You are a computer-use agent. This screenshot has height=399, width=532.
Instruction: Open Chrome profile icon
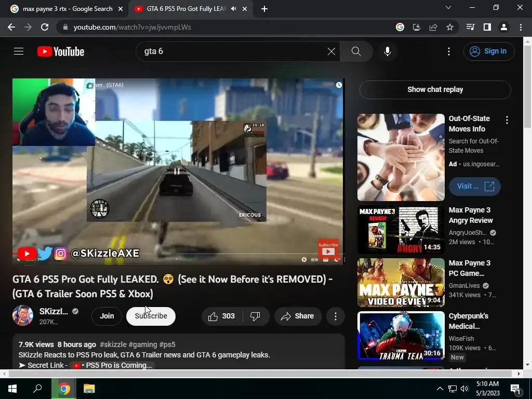[504, 27]
